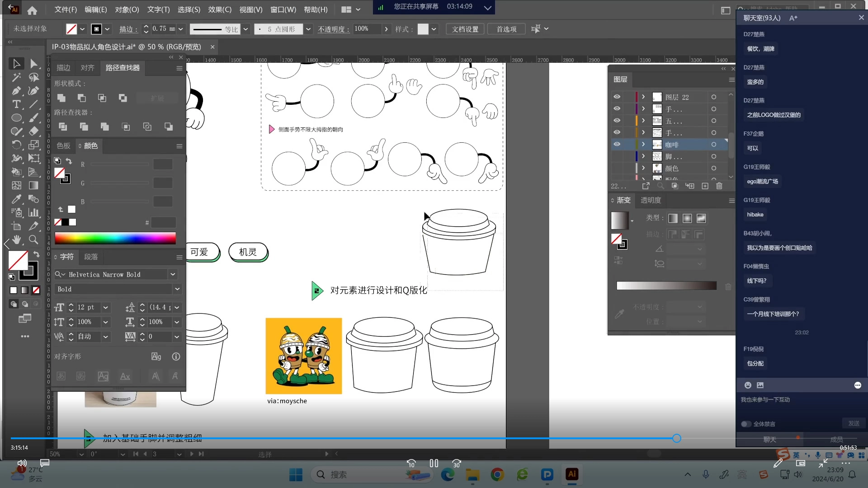Pick the Ellipse shape tool
Viewport: 868px width, 488px height.
click(x=16, y=118)
